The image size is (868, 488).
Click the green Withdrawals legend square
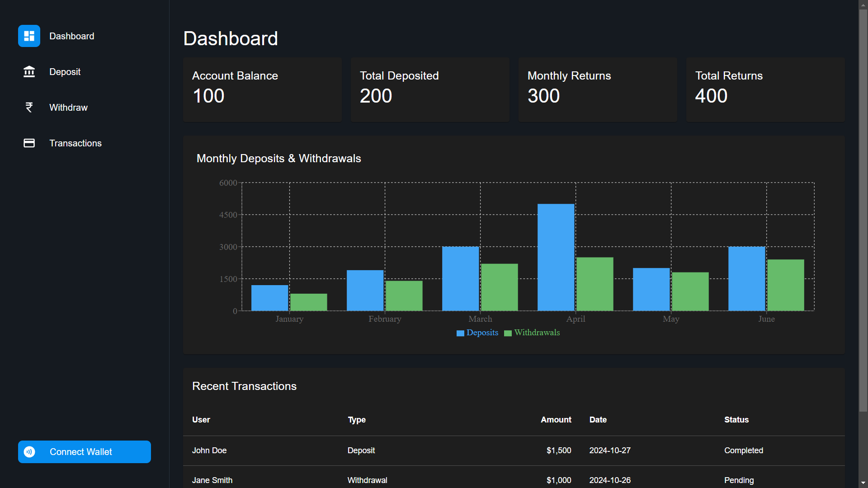509,333
